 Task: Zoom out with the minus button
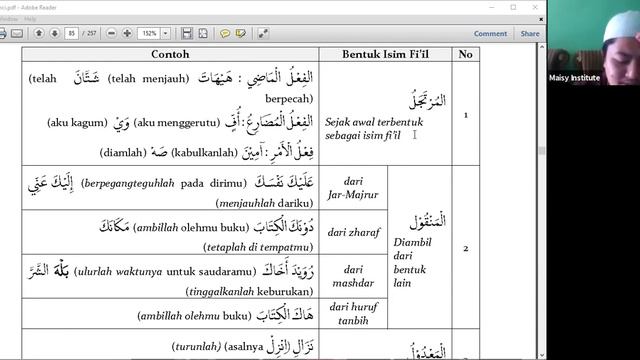tap(111, 33)
